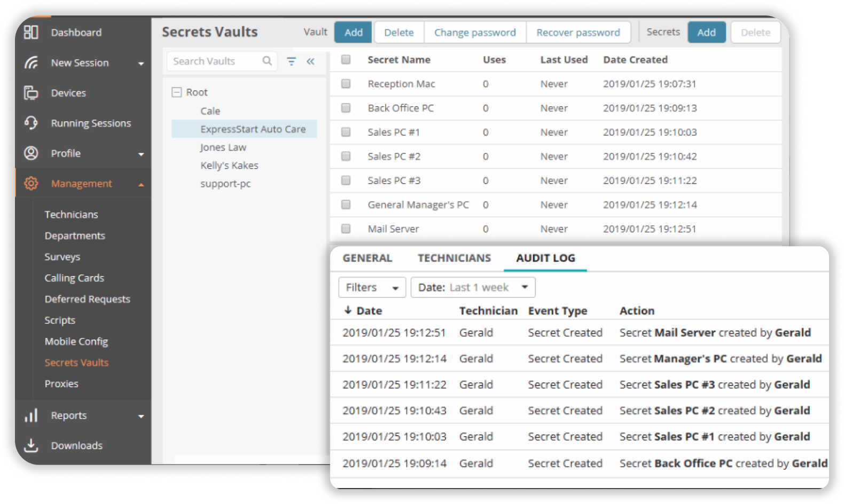844x504 pixels.
Task: Click the Running Sessions headset icon
Action: pos(31,123)
